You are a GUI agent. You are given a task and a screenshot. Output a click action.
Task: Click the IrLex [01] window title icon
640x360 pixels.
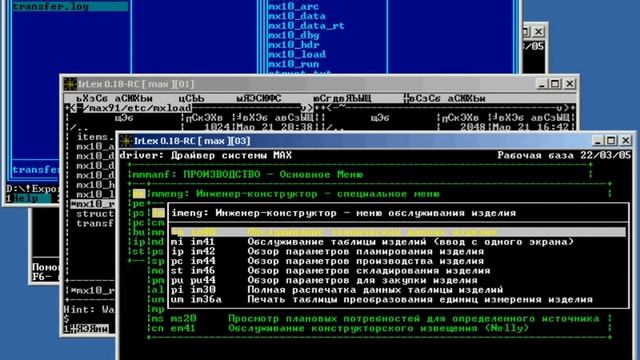(70, 84)
